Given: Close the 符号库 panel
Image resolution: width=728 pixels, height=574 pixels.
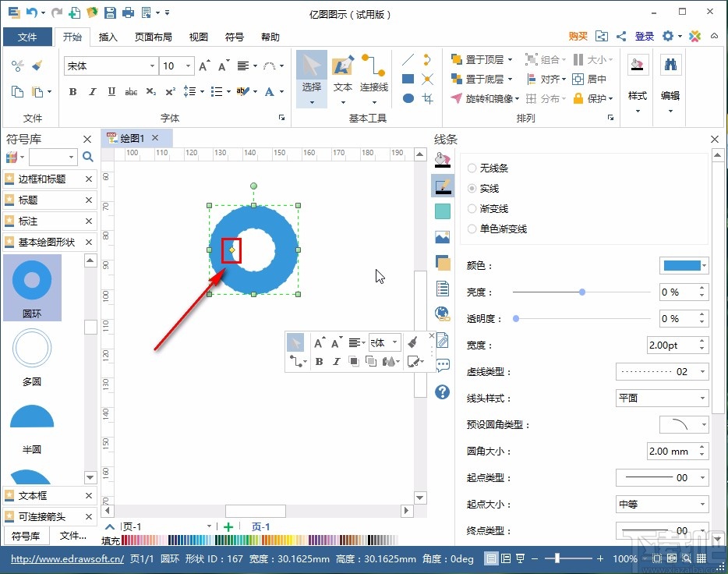Looking at the screenshot, I should [87, 139].
